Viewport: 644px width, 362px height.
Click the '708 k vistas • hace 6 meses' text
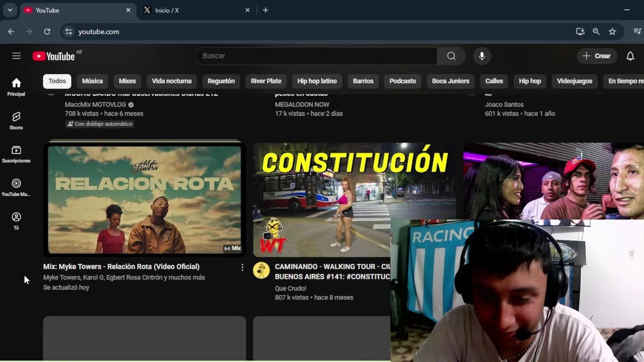(x=104, y=114)
